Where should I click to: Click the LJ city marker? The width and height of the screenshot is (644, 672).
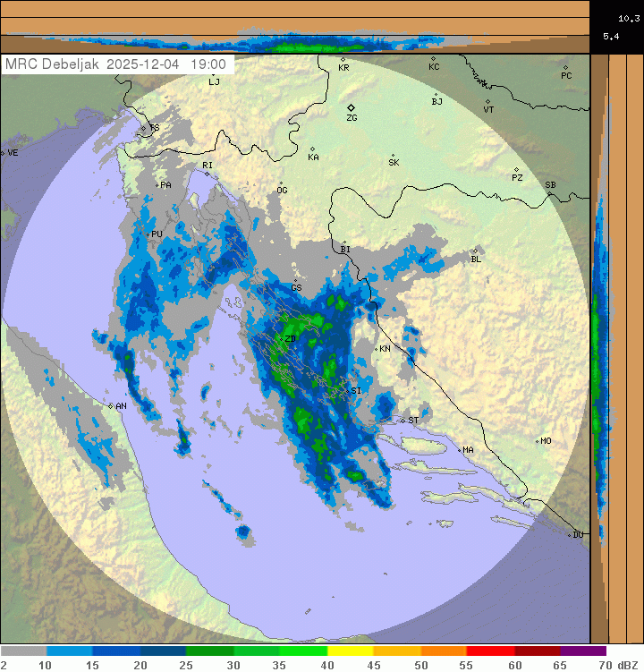tap(212, 73)
